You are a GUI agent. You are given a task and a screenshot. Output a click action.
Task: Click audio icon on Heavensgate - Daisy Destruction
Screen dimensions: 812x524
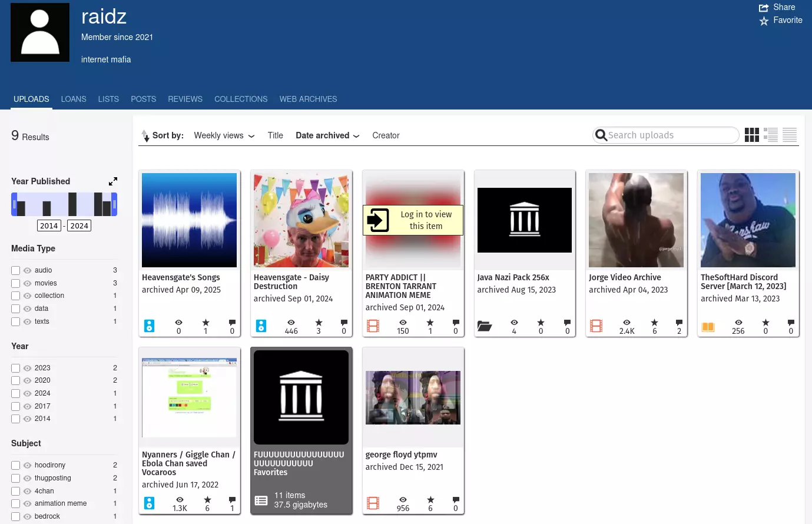pos(261,326)
